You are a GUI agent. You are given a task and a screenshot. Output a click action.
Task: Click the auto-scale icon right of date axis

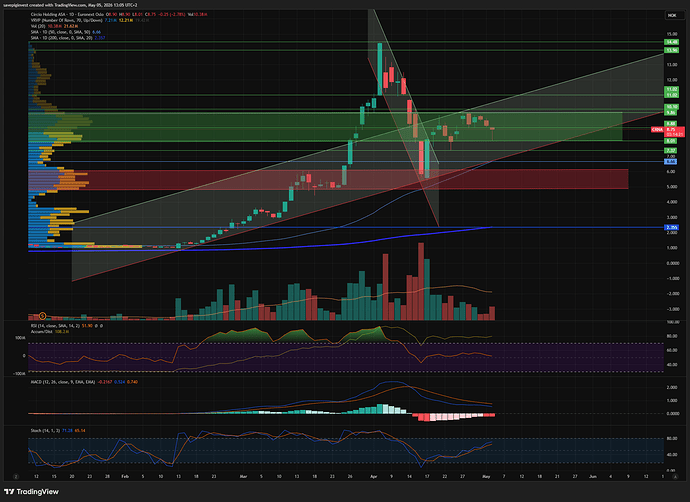675,476
